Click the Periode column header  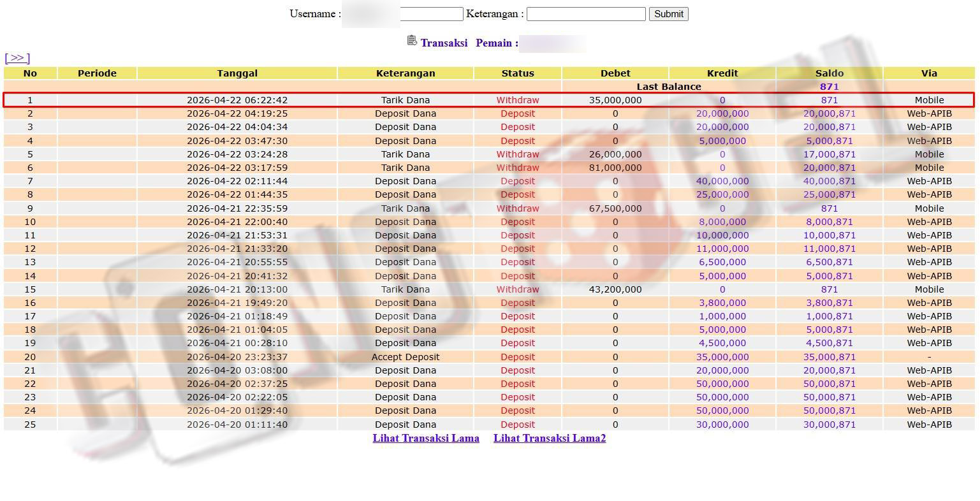click(x=97, y=73)
